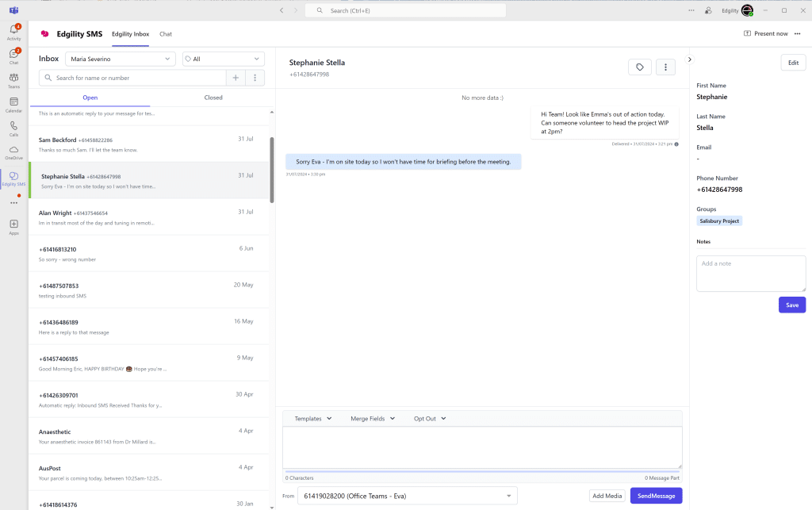
Task: Click the tag icon above the conversation
Action: [x=640, y=67]
